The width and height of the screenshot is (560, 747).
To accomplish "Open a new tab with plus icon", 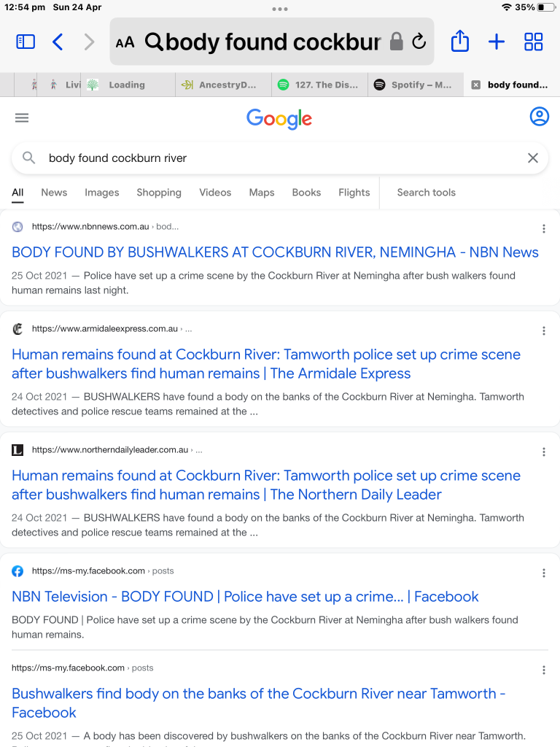I will pyautogui.click(x=497, y=42).
